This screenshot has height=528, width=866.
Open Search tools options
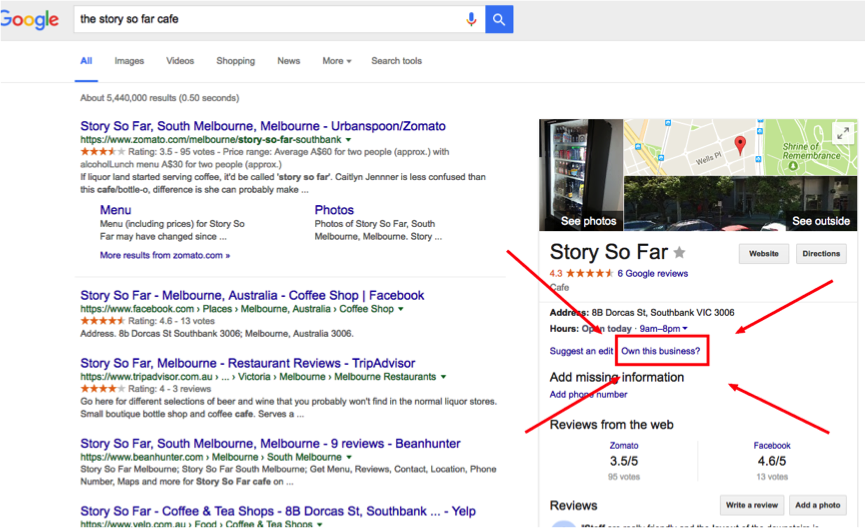point(397,61)
